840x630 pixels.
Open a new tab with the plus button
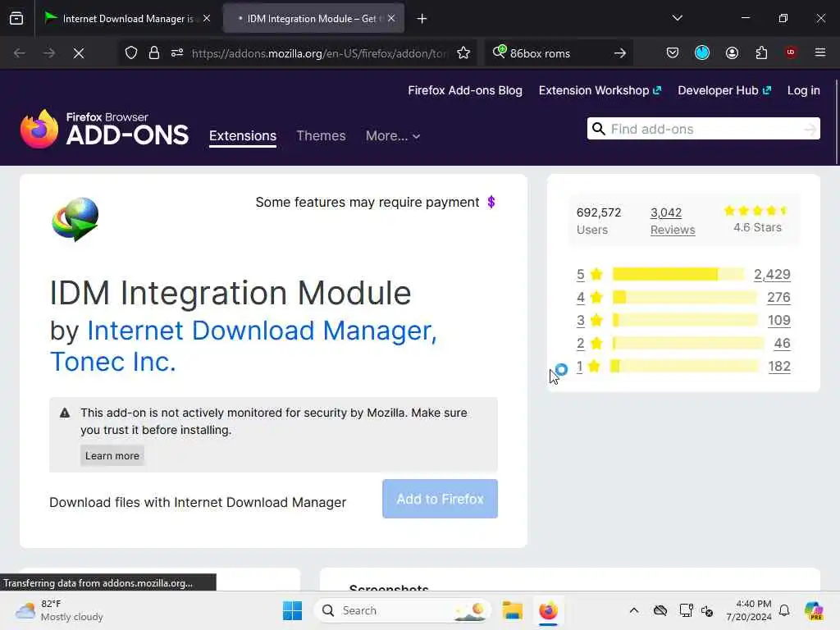422,19
